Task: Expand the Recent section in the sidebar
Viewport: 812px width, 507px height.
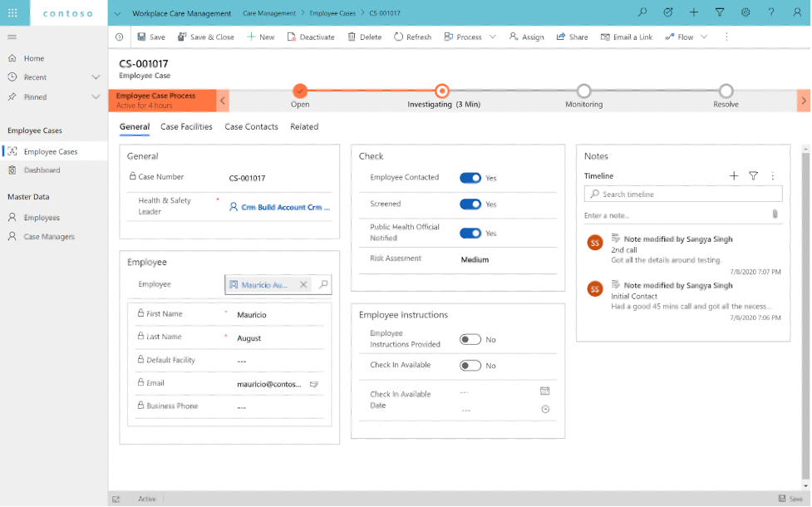Action: pos(94,76)
